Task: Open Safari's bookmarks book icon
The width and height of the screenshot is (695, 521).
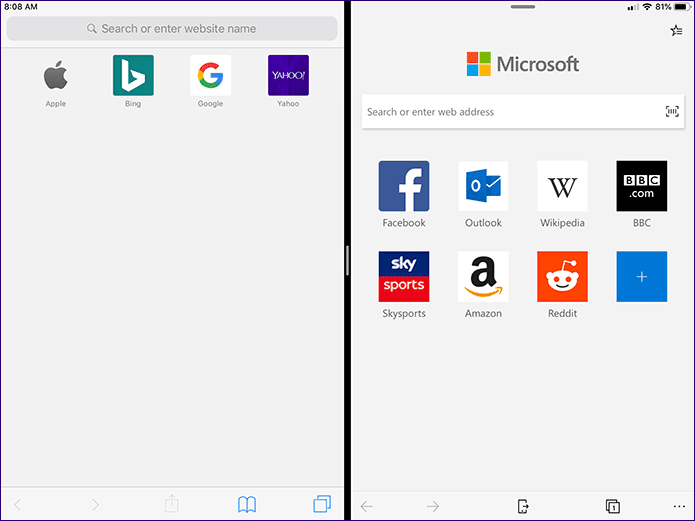Action: (x=247, y=504)
